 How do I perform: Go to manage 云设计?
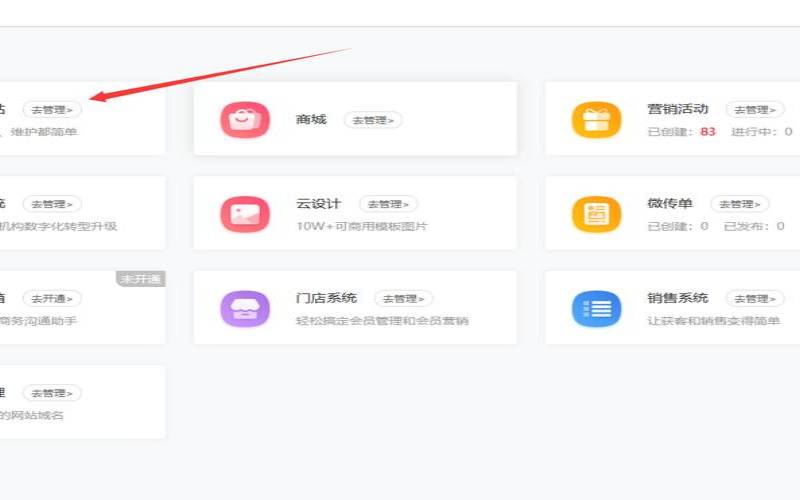click(x=388, y=204)
